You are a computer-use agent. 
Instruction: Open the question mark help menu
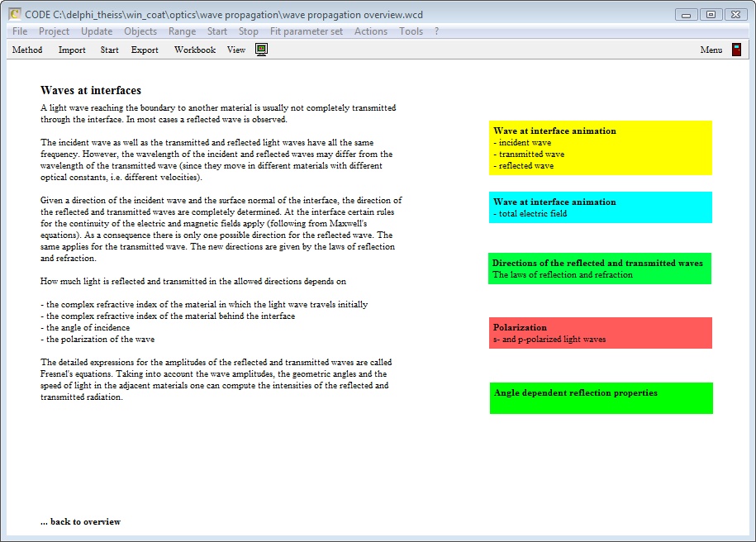[x=436, y=31]
